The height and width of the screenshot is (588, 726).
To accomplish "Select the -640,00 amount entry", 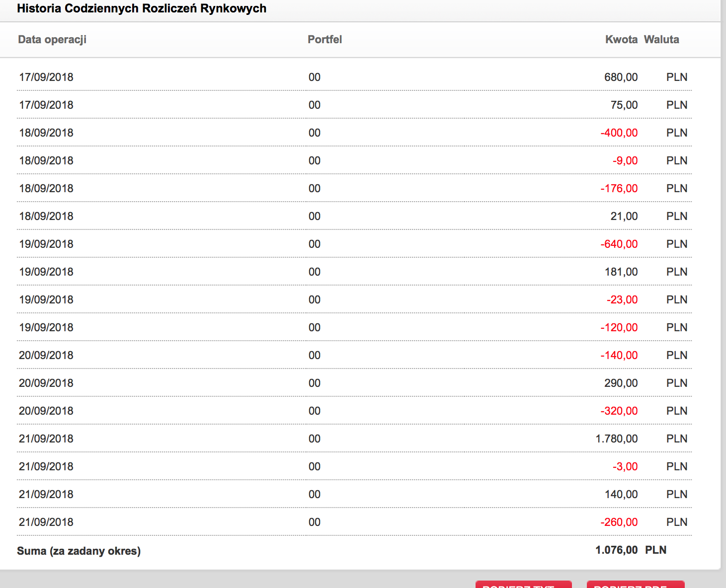I will 619,244.
